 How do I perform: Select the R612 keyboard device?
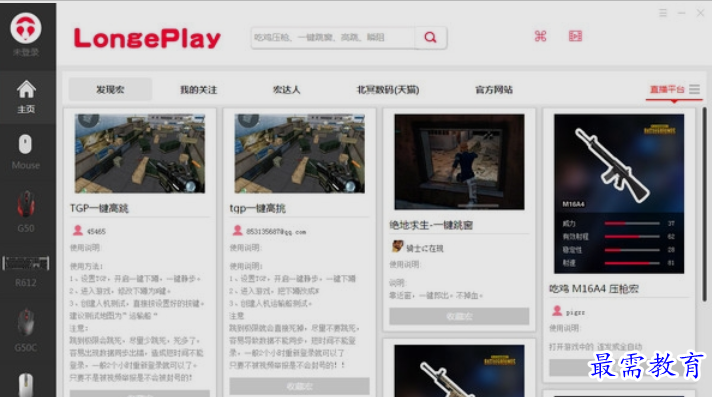click(26, 271)
